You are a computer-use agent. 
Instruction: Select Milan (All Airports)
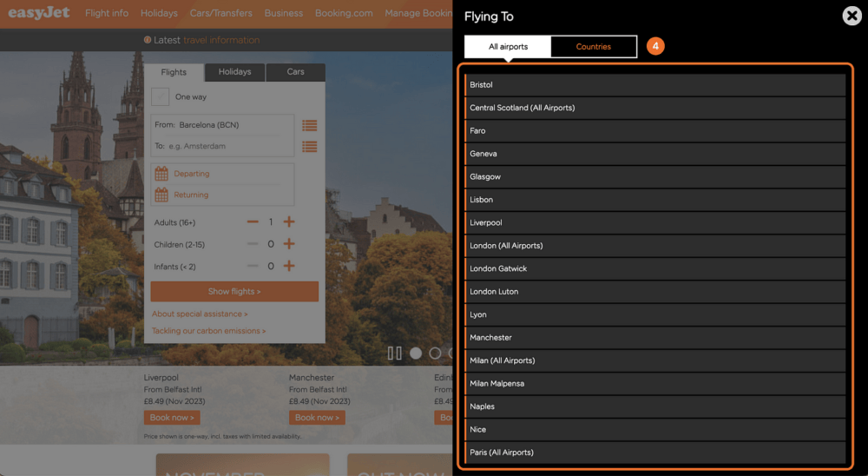point(655,360)
